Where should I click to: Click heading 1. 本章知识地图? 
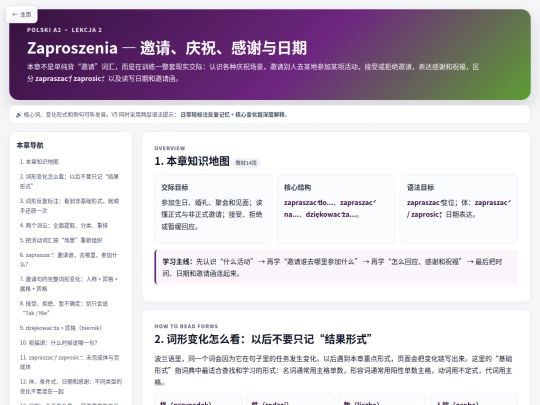point(192,161)
